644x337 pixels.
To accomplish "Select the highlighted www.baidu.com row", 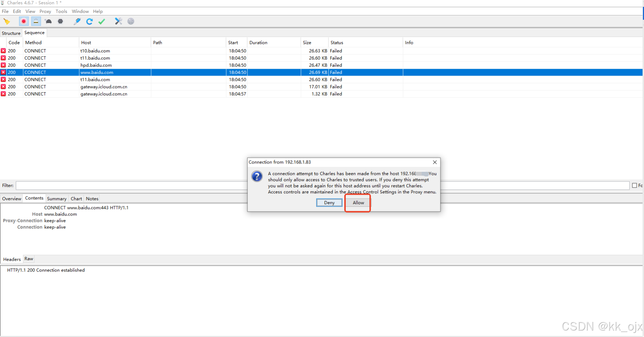I will [321, 73].
